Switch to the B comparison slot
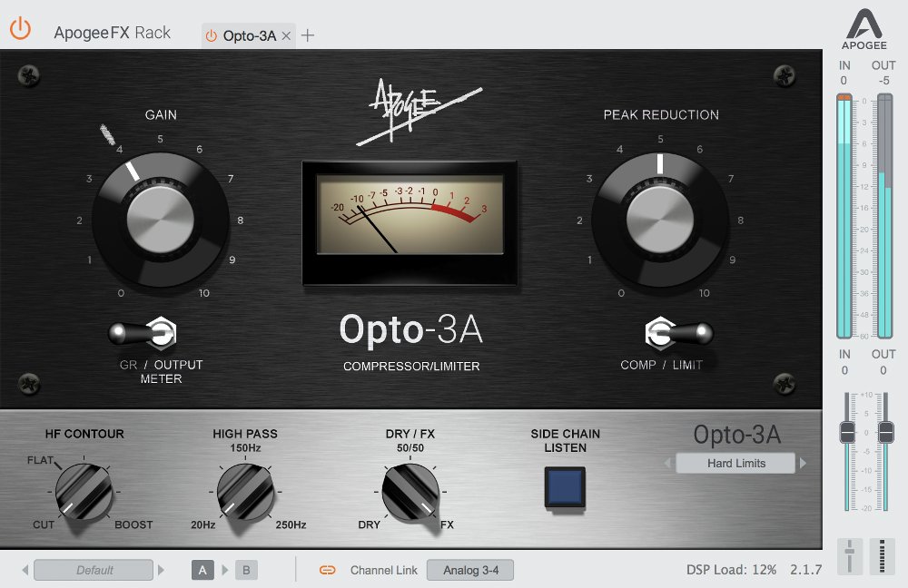The height and width of the screenshot is (588, 908). coord(248,570)
